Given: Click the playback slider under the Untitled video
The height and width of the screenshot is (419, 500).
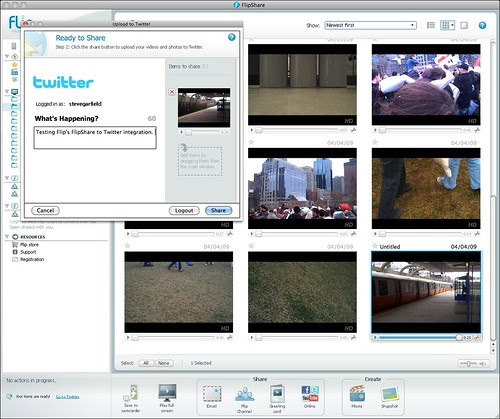Looking at the screenshot, I should [421, 338].
